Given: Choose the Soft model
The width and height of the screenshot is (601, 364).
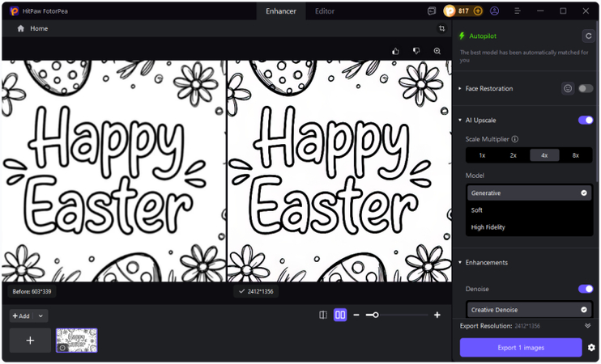Looking at the screenshot, I should (530, 210).
